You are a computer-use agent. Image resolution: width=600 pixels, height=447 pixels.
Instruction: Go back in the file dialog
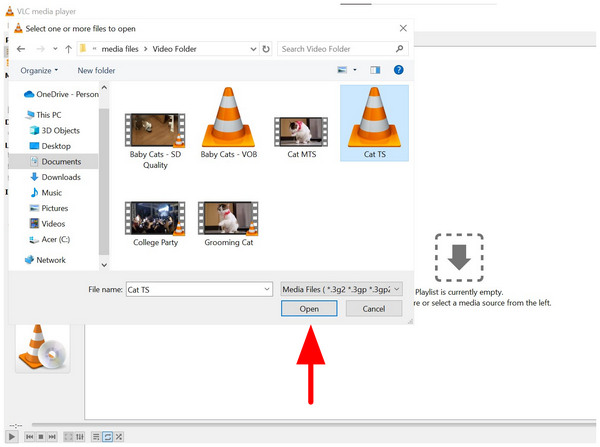[21, 49]
